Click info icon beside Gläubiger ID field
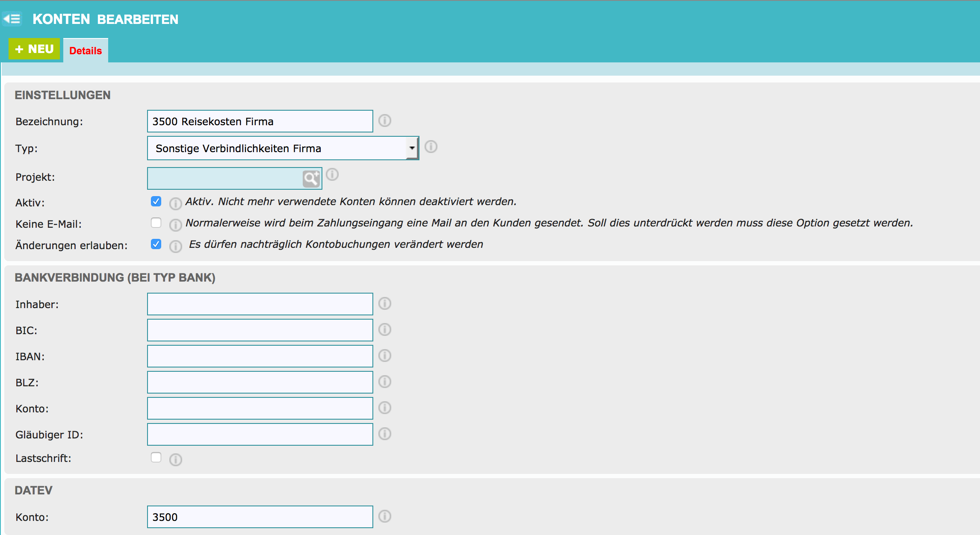Screen dimensions: 980x535 (385, 434)
